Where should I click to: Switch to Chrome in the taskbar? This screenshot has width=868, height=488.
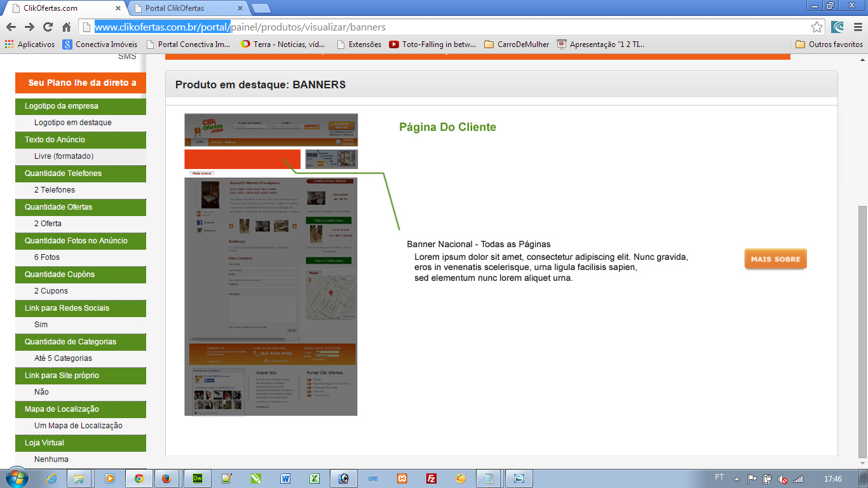(x=139, y=478)
